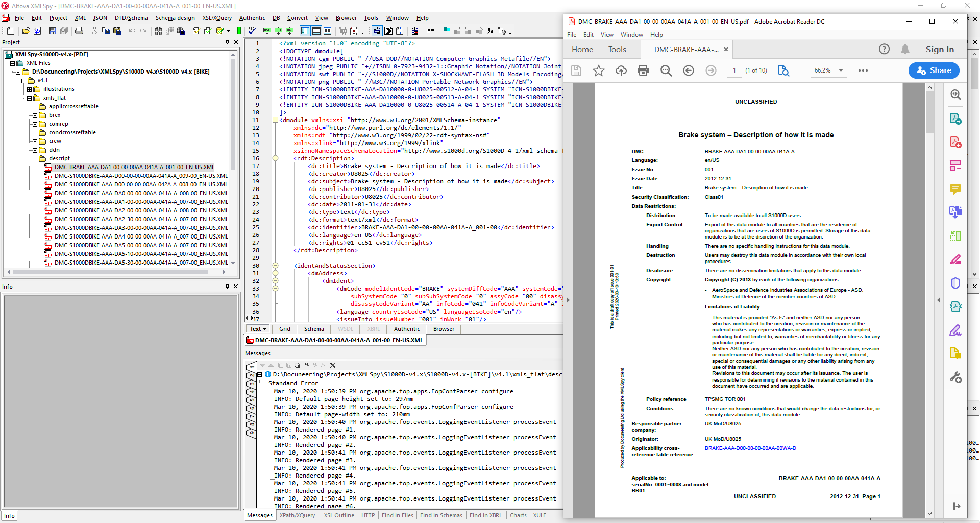The image size is (980, 523).
Task: Select the Check Well-Formedness toolbar icon
Action: pos(196,31)
